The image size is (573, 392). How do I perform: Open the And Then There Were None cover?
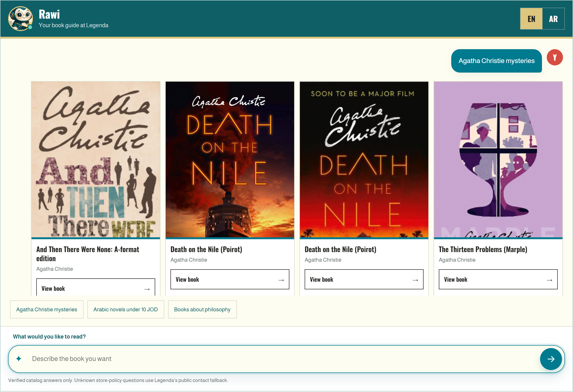(96, 159)
